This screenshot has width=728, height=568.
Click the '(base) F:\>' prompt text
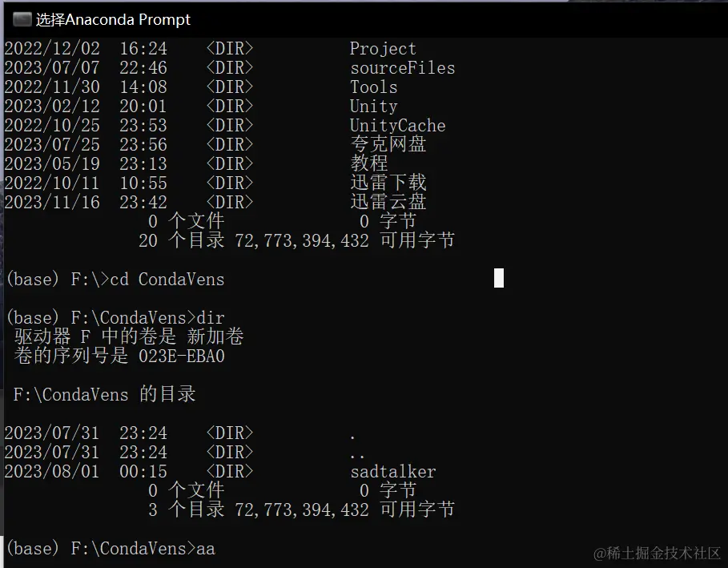click(x=58, y=279)
